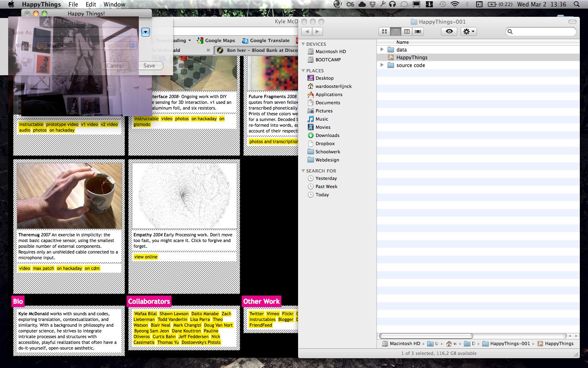Click the Wi-Fi icon in menu bar
The image size is (588, 368).
(x=454, y=4)
